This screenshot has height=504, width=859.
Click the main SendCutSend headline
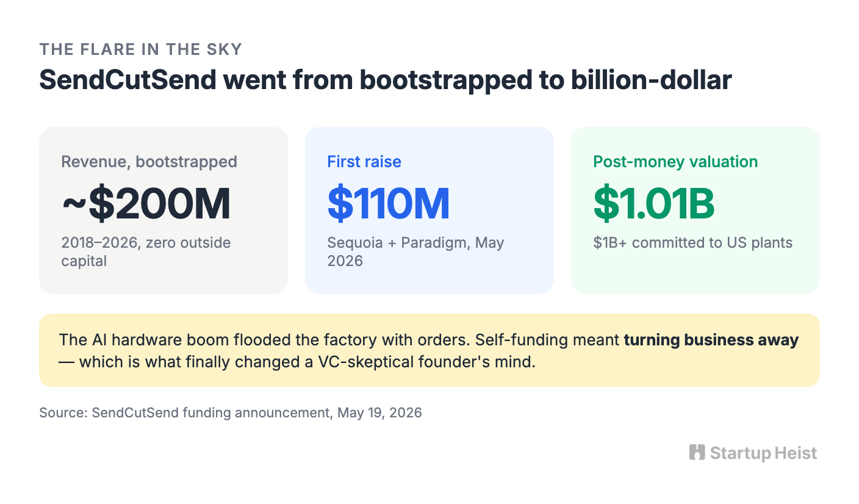(386, 80)
